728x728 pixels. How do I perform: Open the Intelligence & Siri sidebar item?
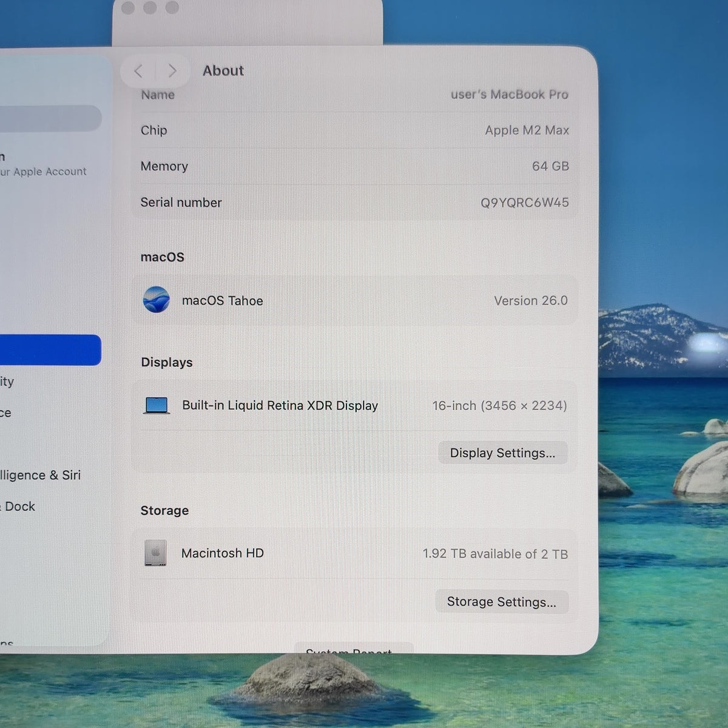click(x=41, y=475)
